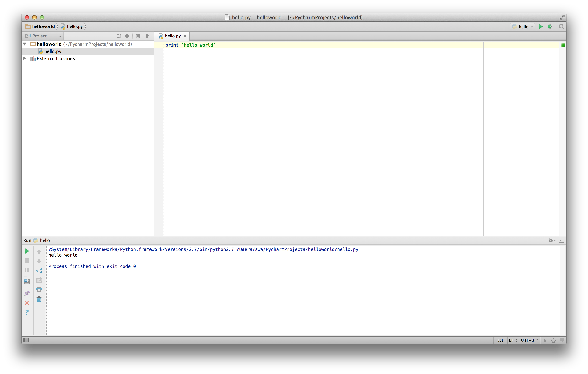Open Run panel help question mark
Image resolution: width=588 pixels, height=374 pixels.
(27, 312)
